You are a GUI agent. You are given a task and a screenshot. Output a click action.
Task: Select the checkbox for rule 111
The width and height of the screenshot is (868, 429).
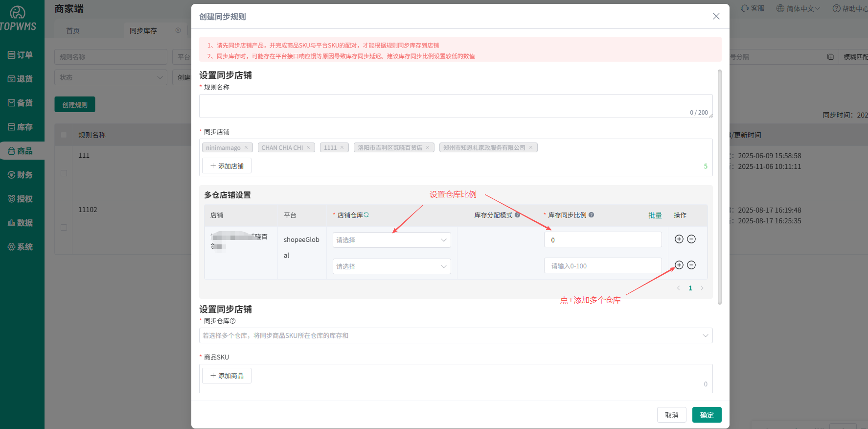[x=64, y=173]
